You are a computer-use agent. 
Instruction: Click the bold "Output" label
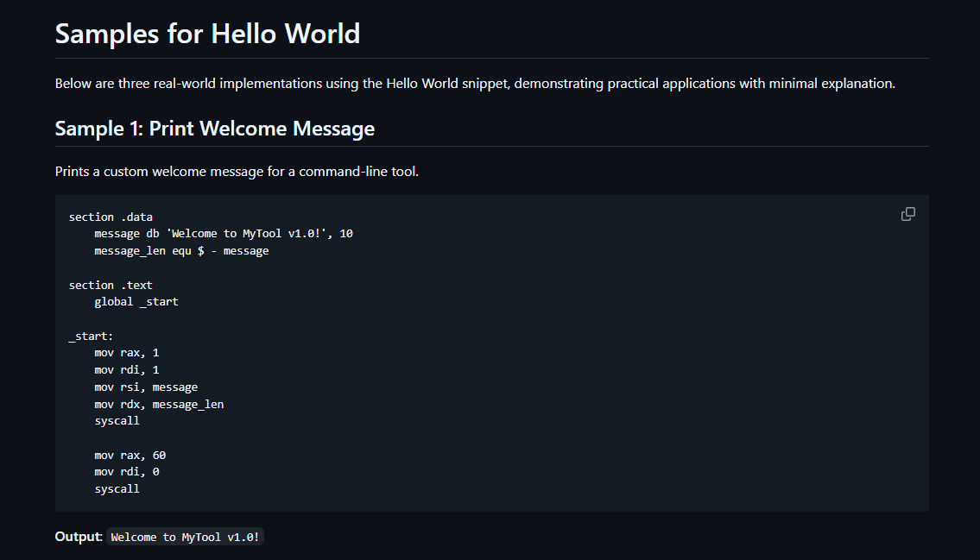pyautogui.click(x=78, y=537)
